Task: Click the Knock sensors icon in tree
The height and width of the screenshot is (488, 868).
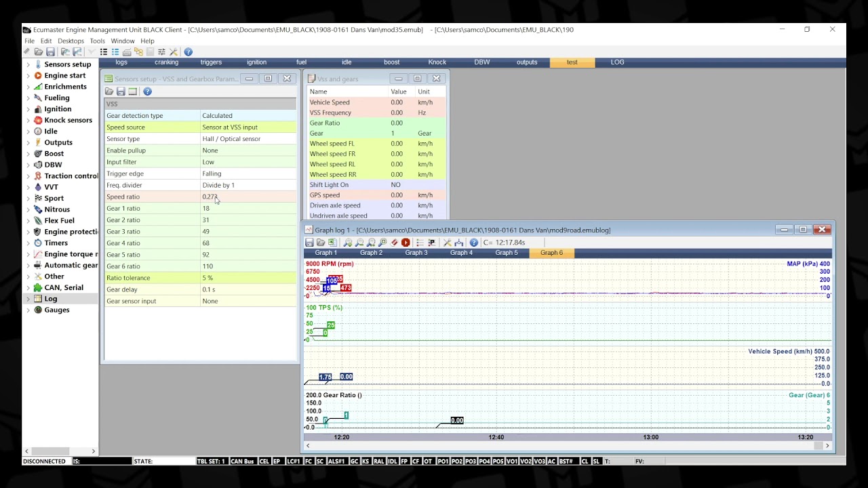Action: pyautogui.click(x=38, y=120)
